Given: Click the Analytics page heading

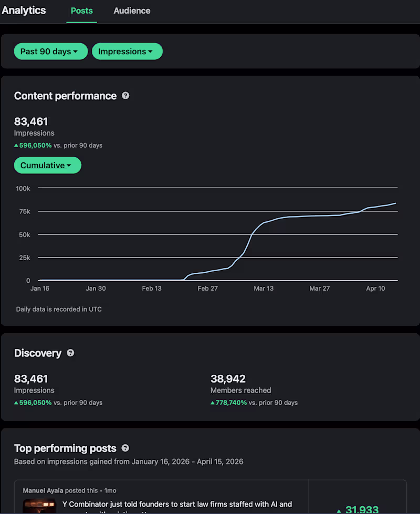Looking at the screenshot, I should (x=24, y=10).
